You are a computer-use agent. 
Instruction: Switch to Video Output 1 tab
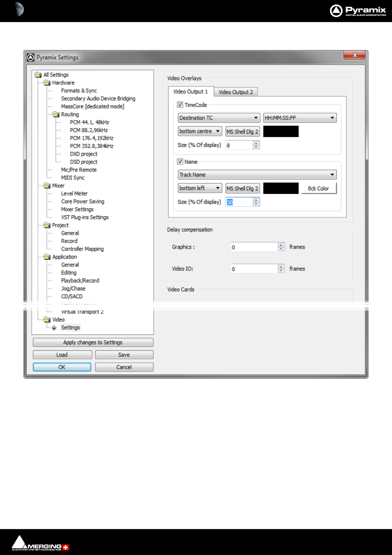[191, 92]
